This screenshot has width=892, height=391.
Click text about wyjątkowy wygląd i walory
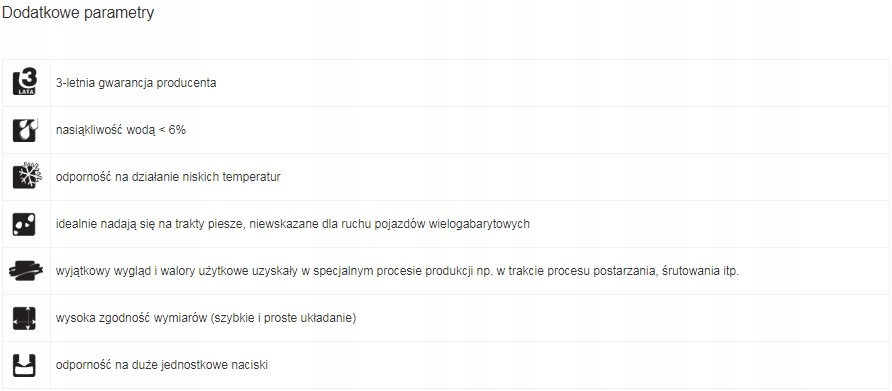pos(397,271)
